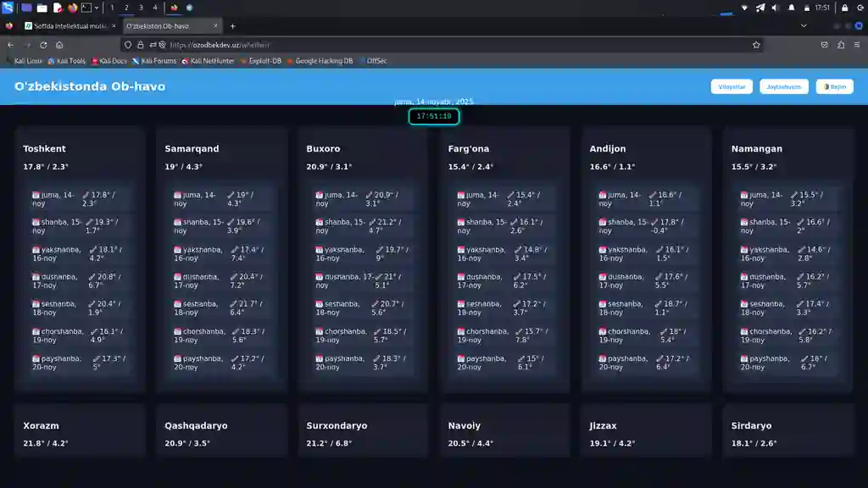The height and width of the screenshot is (488, 868).
Task: Switch to workspace 3
Action: pos(141,8)
